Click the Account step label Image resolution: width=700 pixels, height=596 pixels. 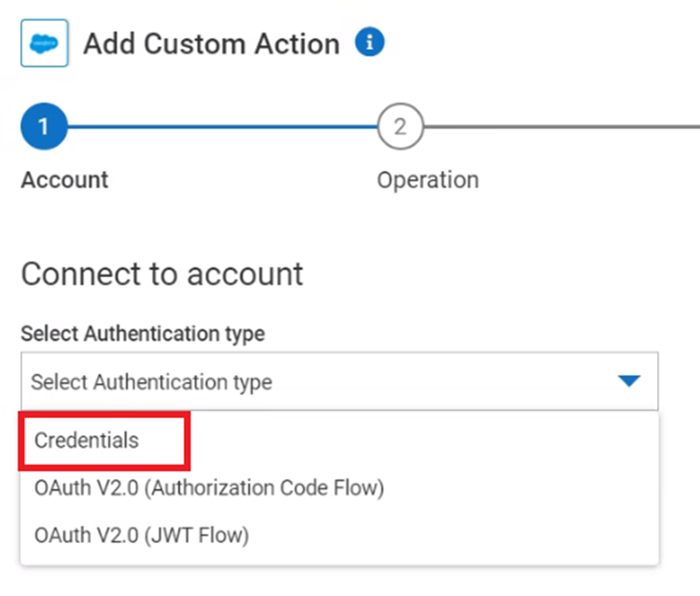pyautogui.click(x=64, y=180)
